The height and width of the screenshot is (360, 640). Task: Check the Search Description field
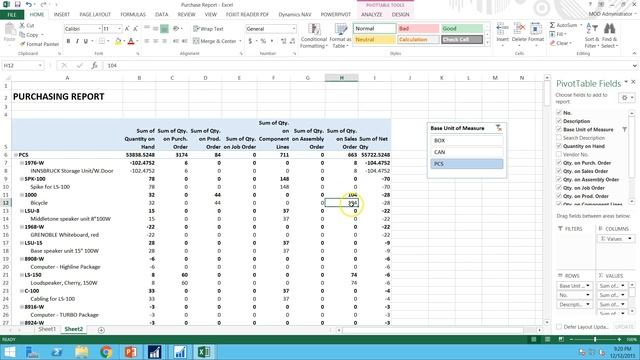coord(559,138)
